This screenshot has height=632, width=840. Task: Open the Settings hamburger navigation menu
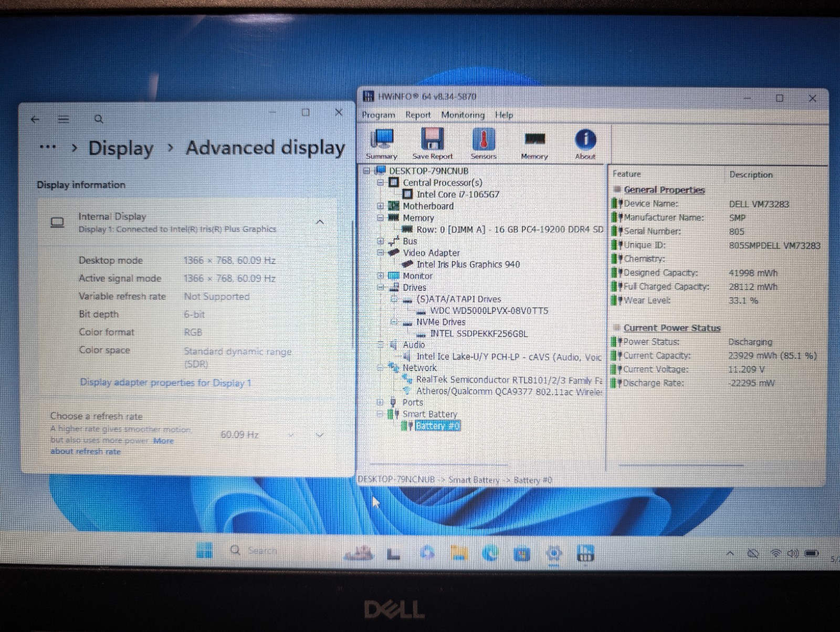[x=64, y=119]
